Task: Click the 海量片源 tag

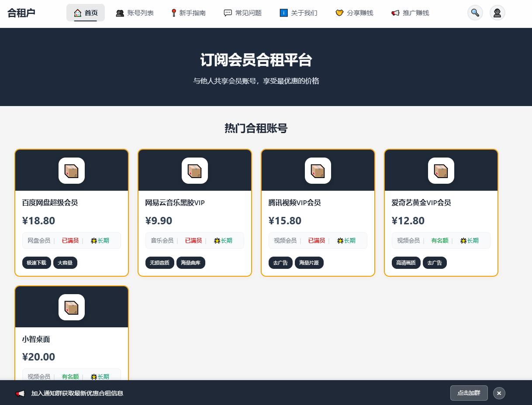Action: click(x=309, y=263)
